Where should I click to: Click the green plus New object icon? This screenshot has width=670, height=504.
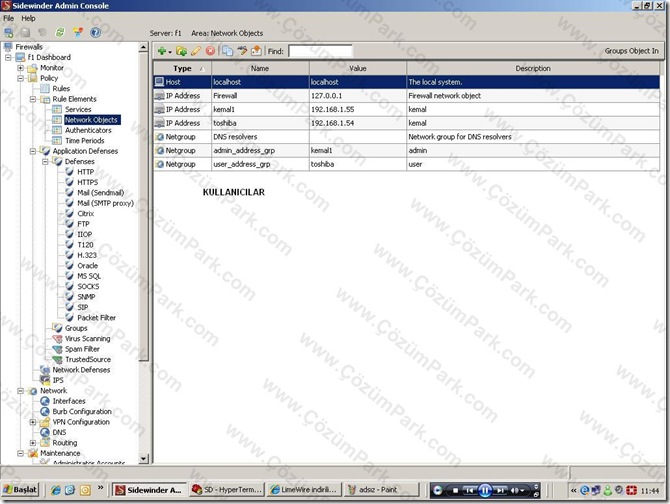click(162, 51)
